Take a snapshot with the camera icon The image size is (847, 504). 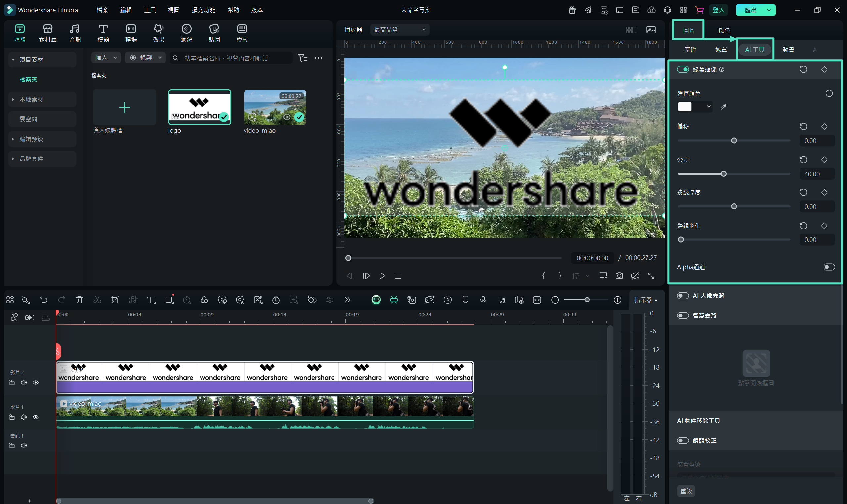[619, 276]
